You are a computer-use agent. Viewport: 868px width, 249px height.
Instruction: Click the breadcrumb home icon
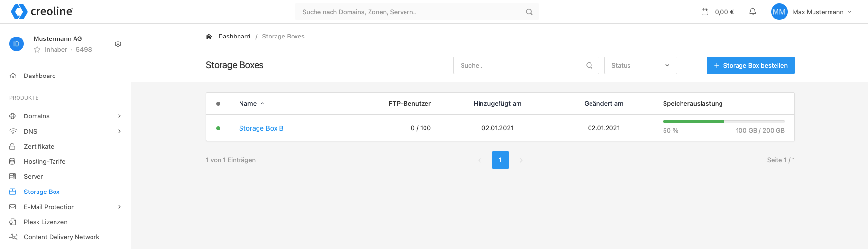pos(209,36)
